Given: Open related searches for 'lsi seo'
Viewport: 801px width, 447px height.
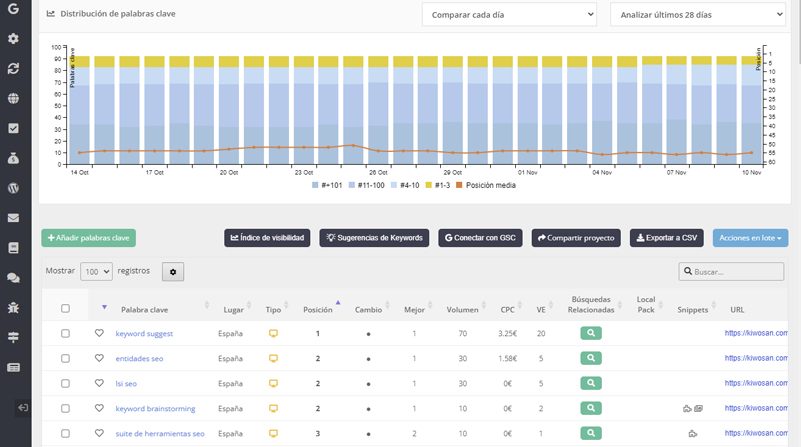Looking at the screenshot, I should click(591, 383).
